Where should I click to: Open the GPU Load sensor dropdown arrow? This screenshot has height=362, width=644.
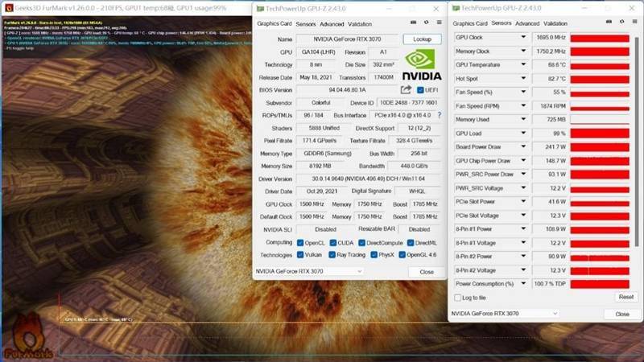523,133
